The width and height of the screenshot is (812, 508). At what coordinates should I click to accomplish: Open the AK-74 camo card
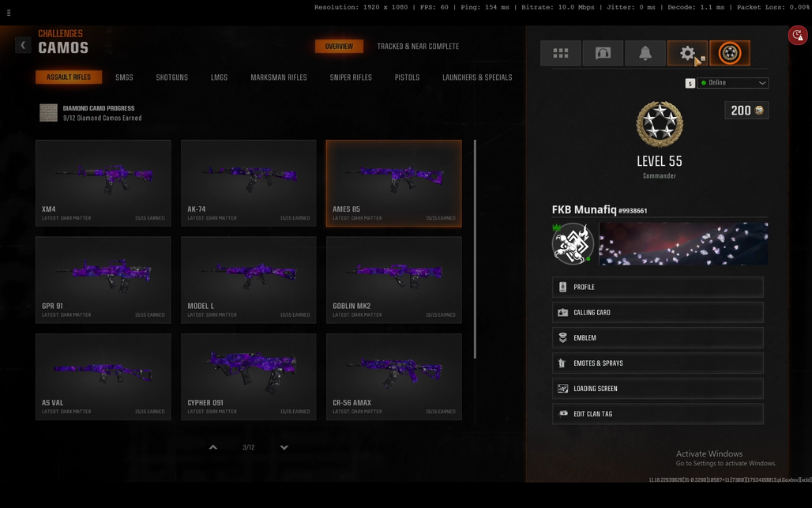pos(249,183)
